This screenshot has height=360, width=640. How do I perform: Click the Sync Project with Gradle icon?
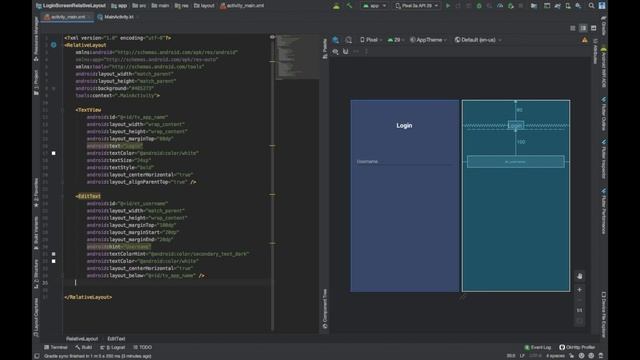point(557,6)
